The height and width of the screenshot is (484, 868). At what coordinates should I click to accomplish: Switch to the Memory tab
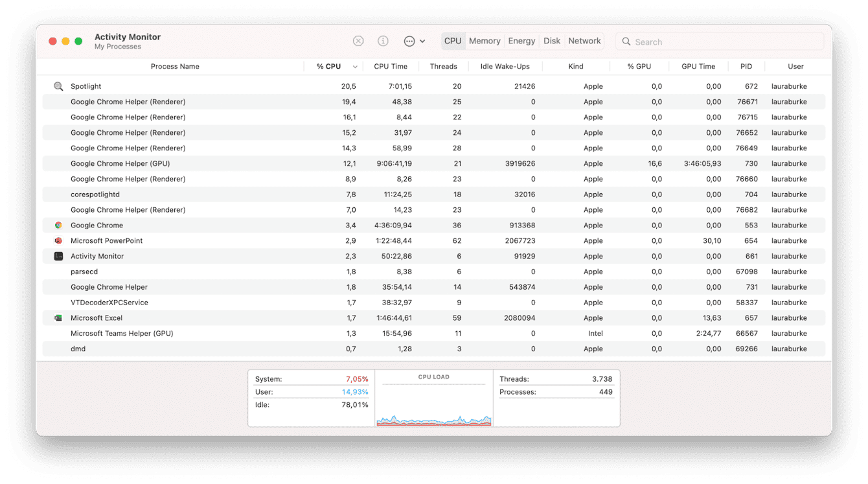pos(484,40)
